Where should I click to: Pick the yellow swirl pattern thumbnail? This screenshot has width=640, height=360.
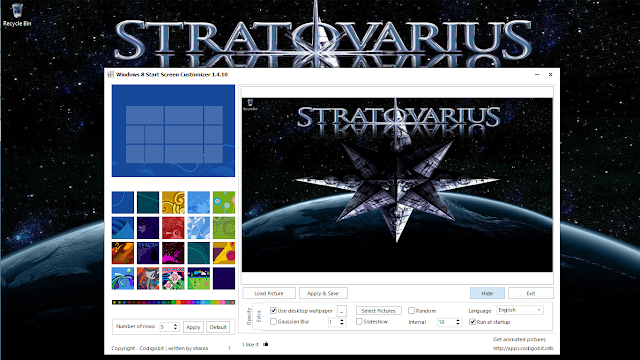tap(173, 202)
